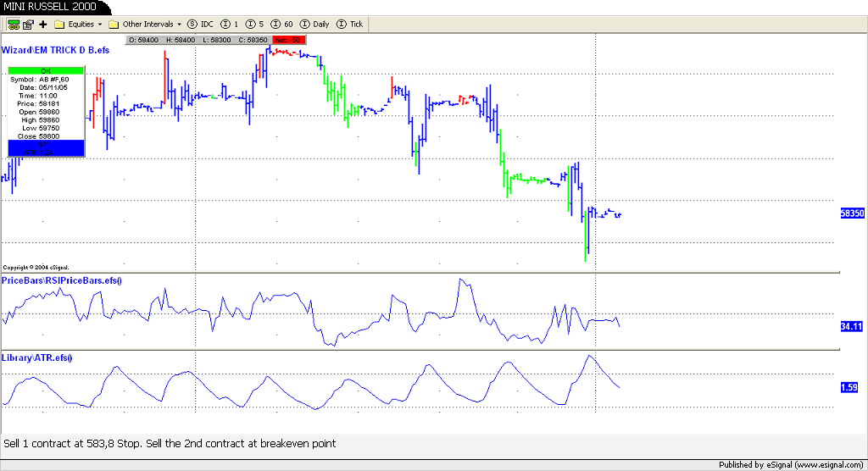Screen dimensions: 868x471
Task: Click the plus crosshair toolbar icon
Action: (x=43, y=25)
